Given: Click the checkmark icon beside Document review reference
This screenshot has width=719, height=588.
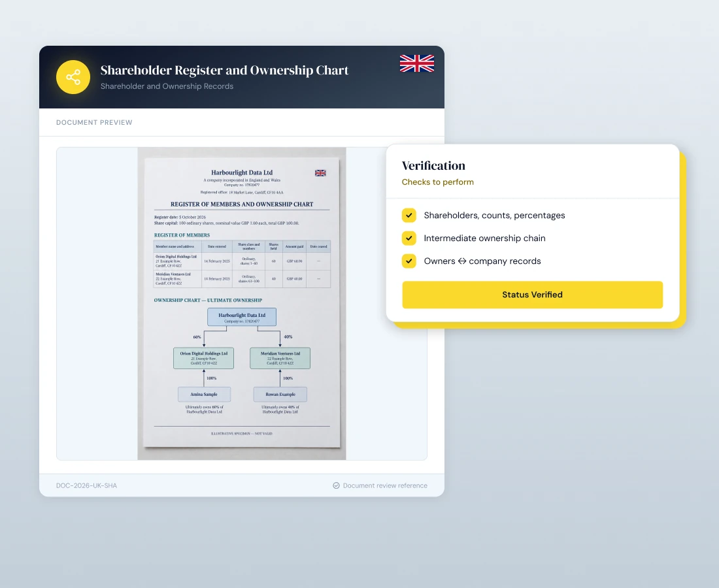Looking at the screenshot, I should 336,485.
